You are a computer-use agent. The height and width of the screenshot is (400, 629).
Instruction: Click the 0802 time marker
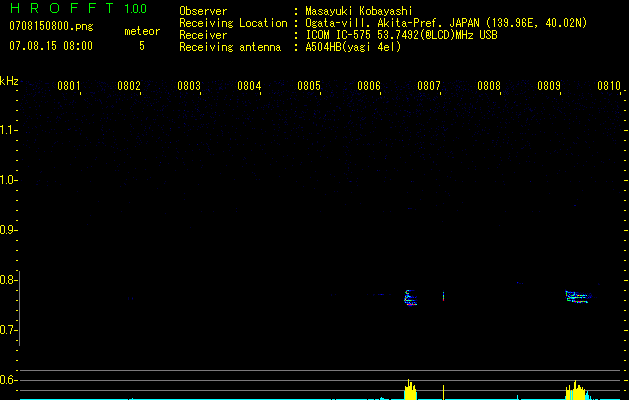[129, 86]
